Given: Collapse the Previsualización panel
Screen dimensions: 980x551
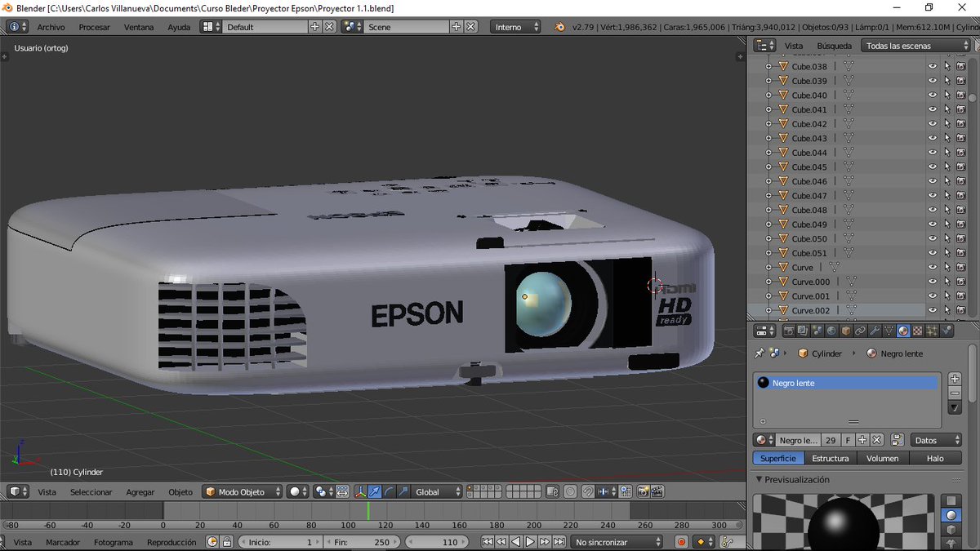Looking at the screenshot, I should [759, 480].
